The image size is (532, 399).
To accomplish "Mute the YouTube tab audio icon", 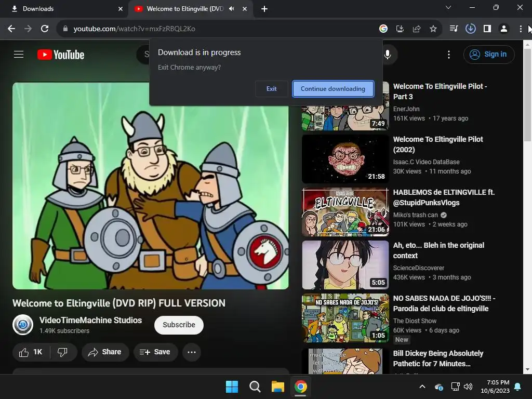I will click(232, 9).
